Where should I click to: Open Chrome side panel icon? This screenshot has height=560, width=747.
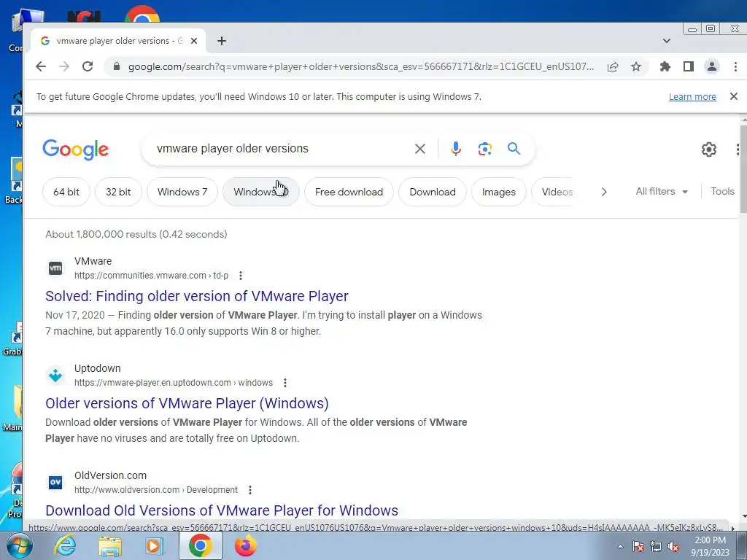pyautogui.click(x=689, y=66)
